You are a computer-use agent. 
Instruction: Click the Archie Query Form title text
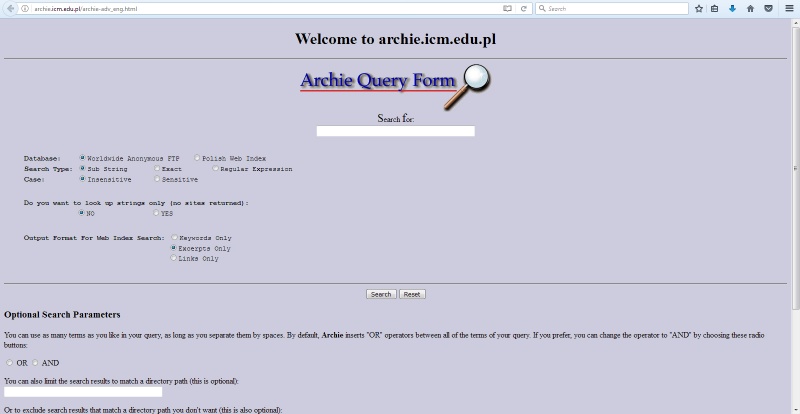tap(378, 81)
